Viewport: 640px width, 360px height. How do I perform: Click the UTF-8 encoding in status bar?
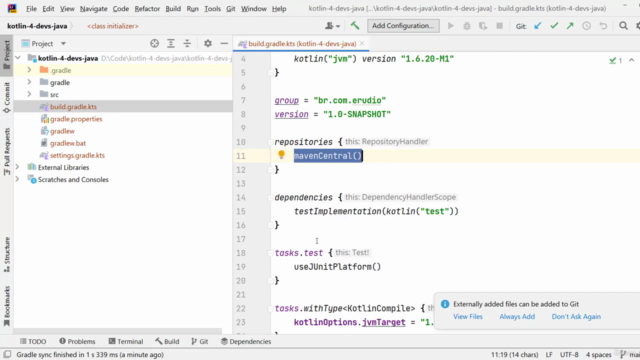click(x=569, y=354)
